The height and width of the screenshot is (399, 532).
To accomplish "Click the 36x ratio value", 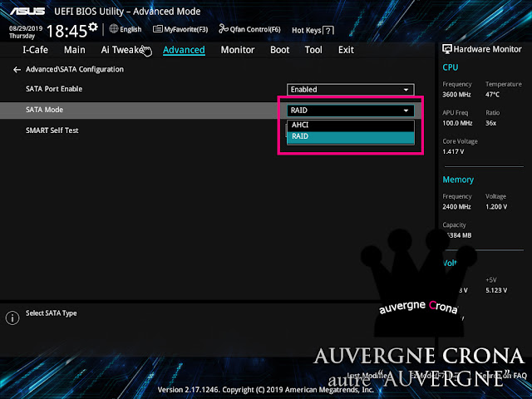I will (490, 123).
